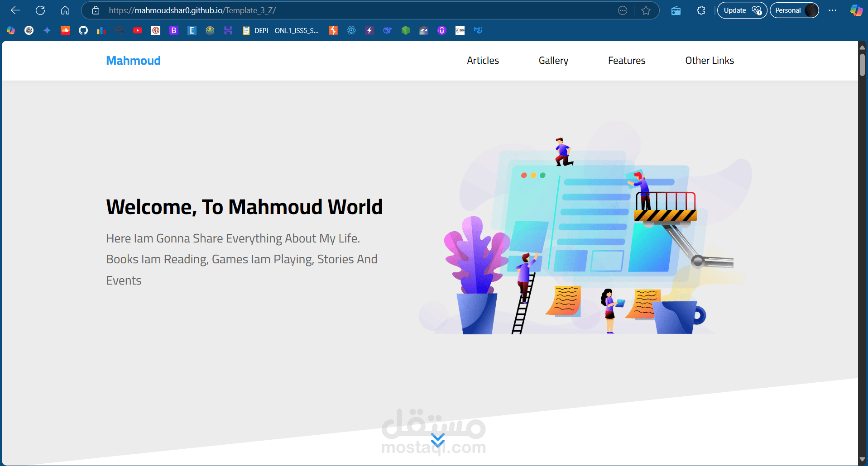
Task: Click the Update browser button
Action: click(742, 10)
